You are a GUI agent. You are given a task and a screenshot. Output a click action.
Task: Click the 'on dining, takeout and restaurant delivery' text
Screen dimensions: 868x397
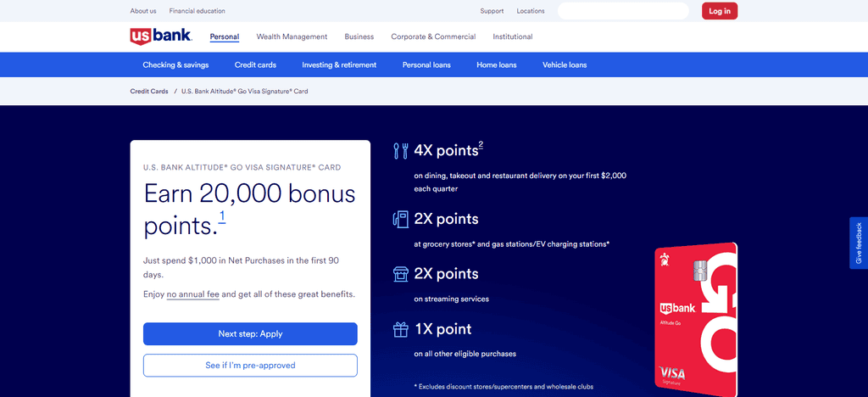(x=520, y=182)
